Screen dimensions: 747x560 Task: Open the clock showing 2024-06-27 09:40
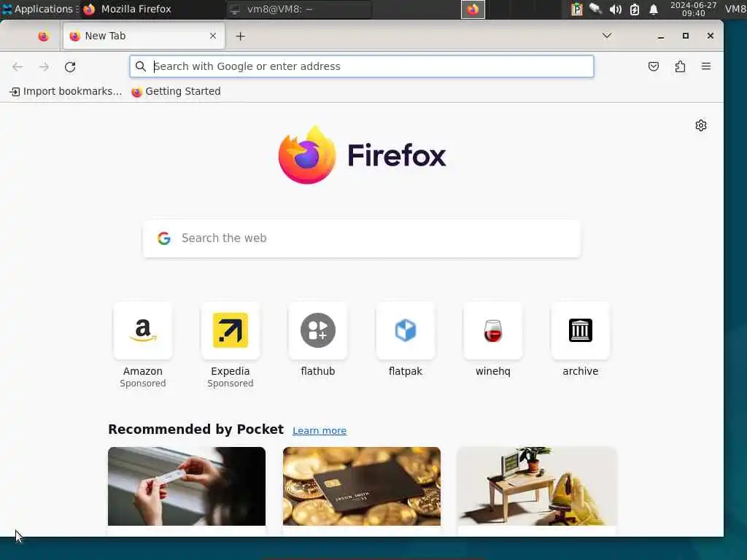(693, 9)
